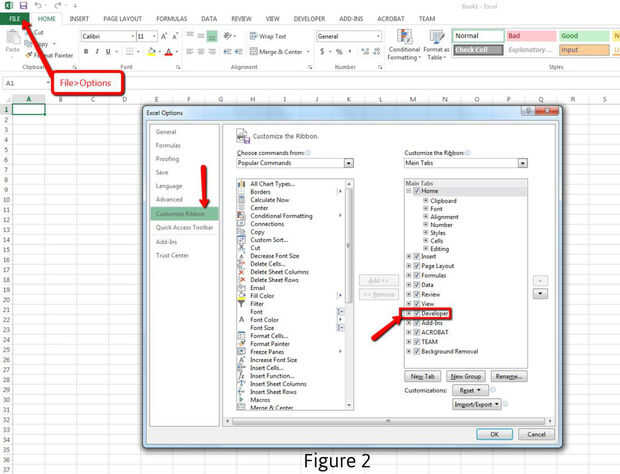The height and width of the screenshot is (474, 620).
Task: Toggle the Home tab checkbox
Action: (416, 191)
